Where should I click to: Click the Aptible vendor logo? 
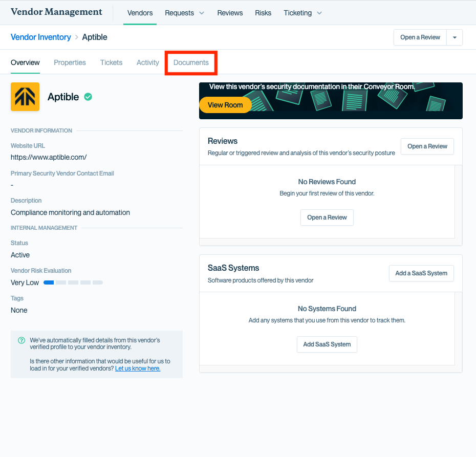click(x=25, y=97)
